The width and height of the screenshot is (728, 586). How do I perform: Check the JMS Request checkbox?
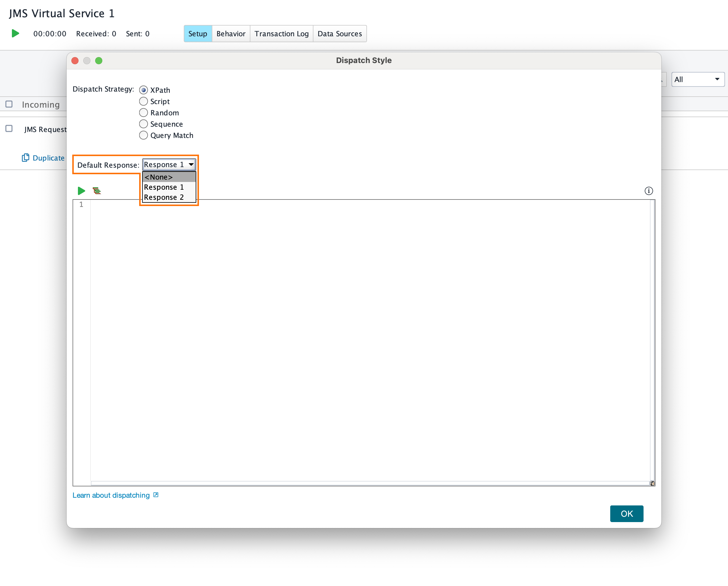click(9, 129)
